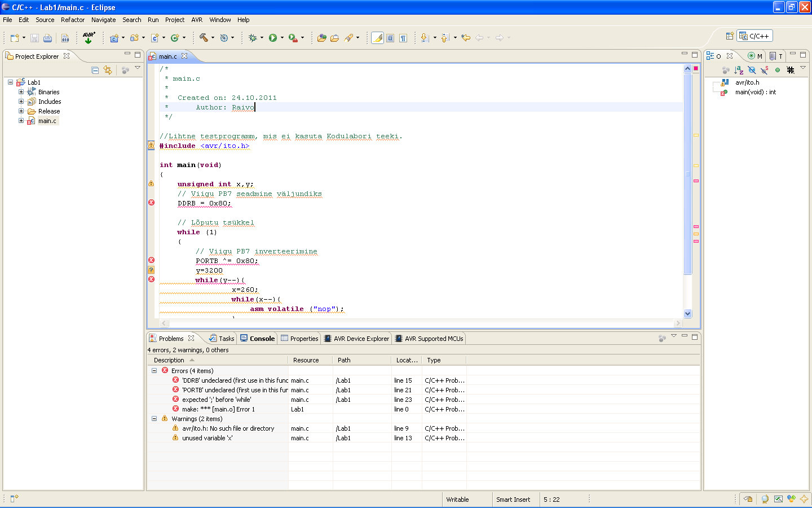Image resolution: width=812 pixels, height=508 pixels.
Task: Collapse the Errors (4 items) group
Action: [154, 371]
